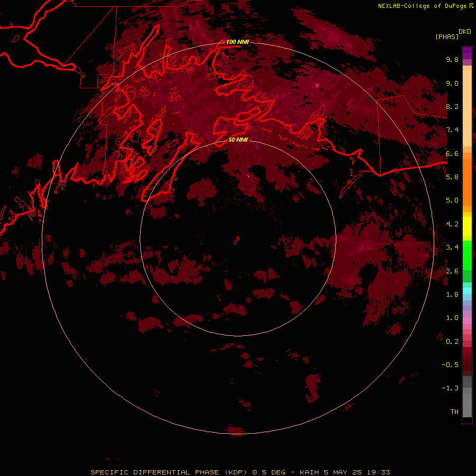The height and width of the screenshot is (476, 476).
Task: Click the 4.2 value on color scale
Action: [452, 224]
